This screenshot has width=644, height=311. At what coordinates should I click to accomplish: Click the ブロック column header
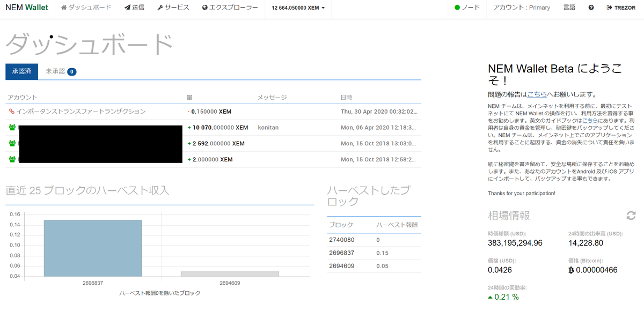click(x=341, y=225)
